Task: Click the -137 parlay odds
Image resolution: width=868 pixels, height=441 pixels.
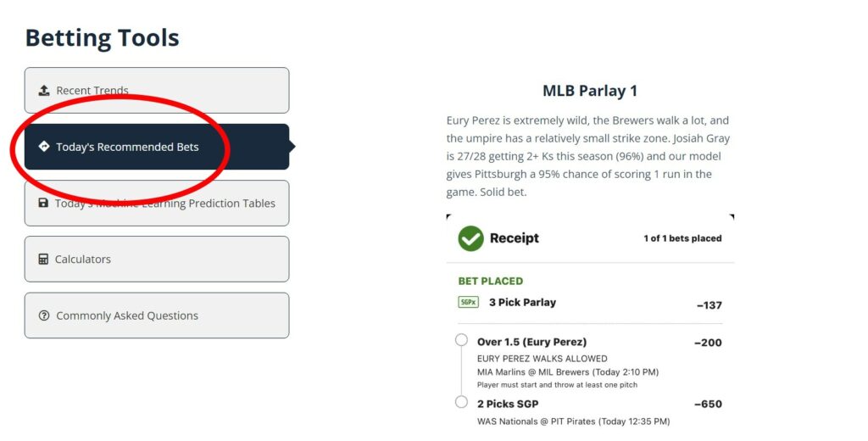Action: point(709,305)
